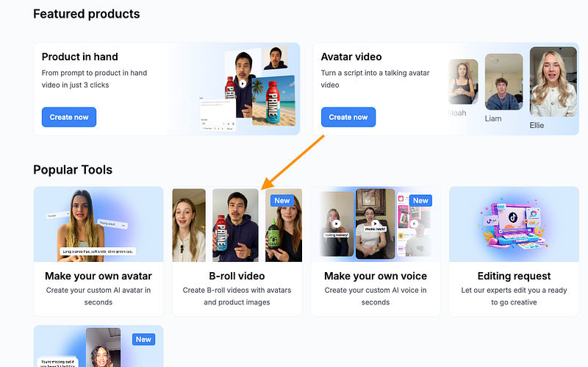This screenshot has height=367, width=588.
Task: Click the New badge on B-roll video
Action: point(282,201)
